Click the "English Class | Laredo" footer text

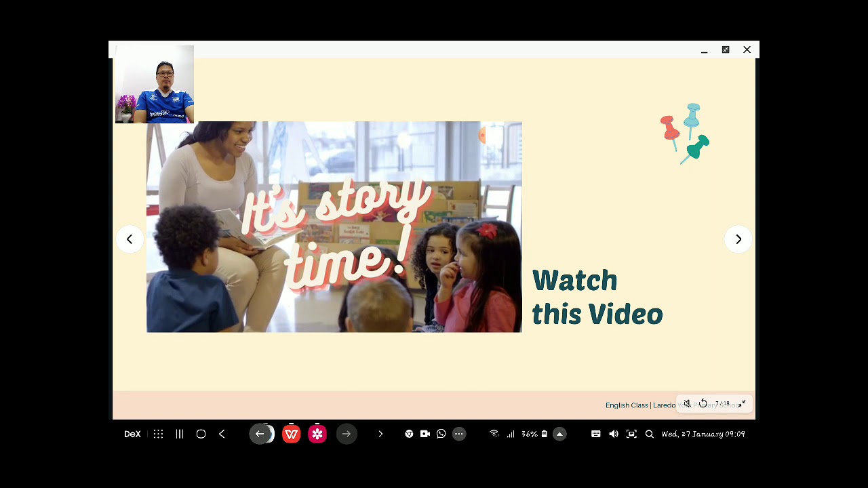pos(641,405)
